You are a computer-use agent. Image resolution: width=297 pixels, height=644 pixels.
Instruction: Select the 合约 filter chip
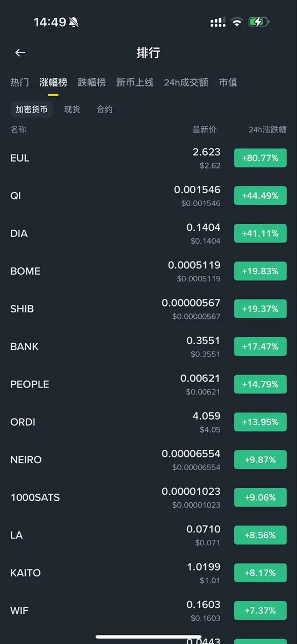click(105, 109)
